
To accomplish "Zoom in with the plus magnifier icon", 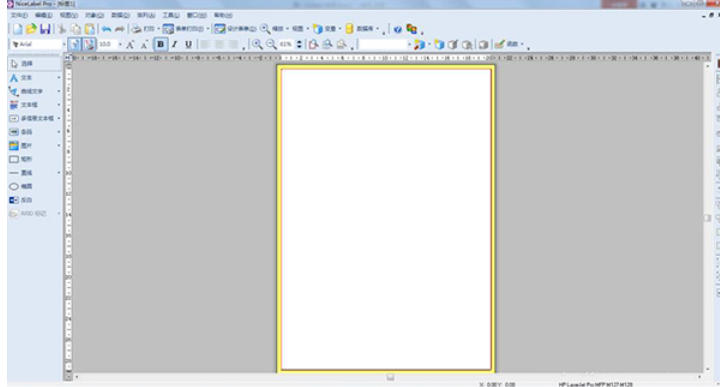I will pyautogui.click(x=258, y=44).
